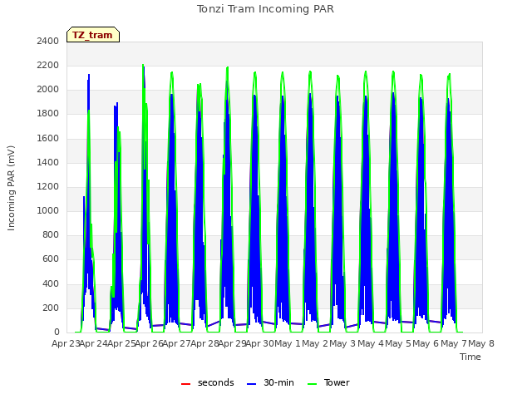This screenshot has width=532, height=399.
Task: Select the chart title Tonzi Tram Incoming PAR
Action: click(x=265, y=9)
